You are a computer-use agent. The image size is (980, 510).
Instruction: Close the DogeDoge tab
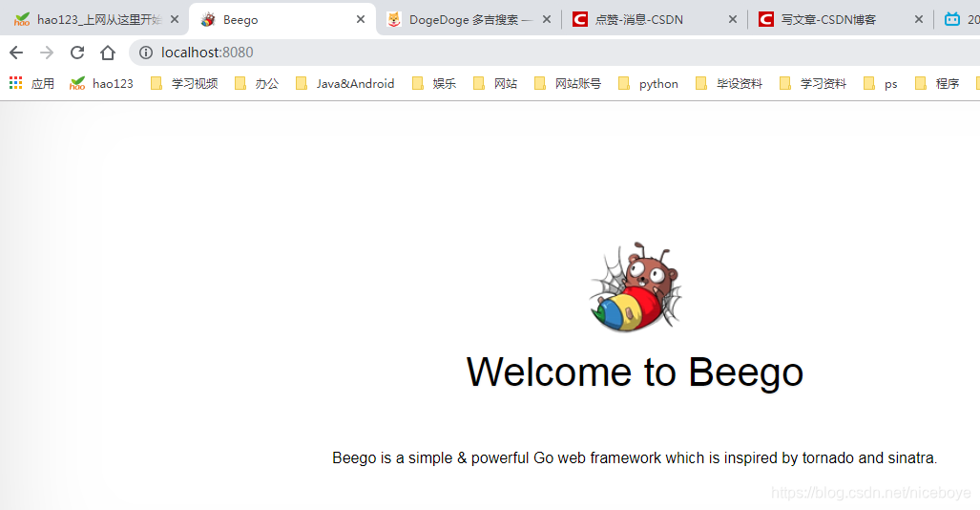pos(547,19)
